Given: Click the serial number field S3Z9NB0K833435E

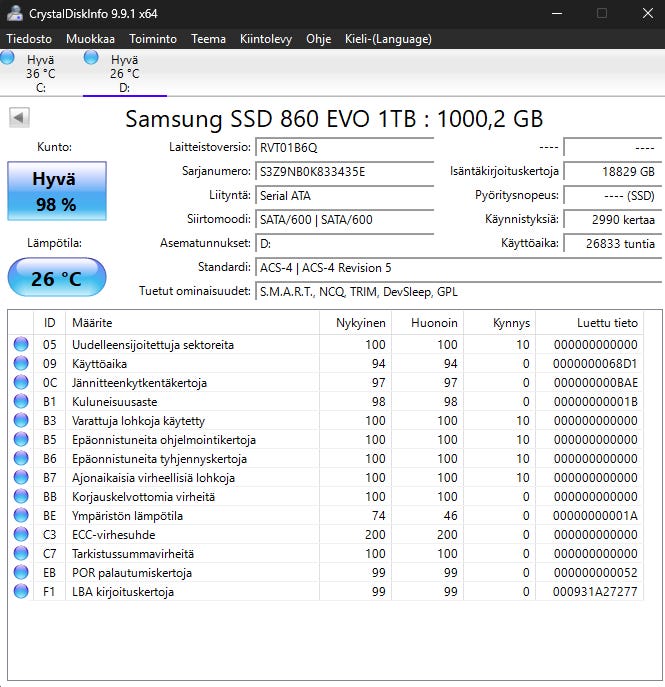Looking at the screenshot, I should coord(344,171).
